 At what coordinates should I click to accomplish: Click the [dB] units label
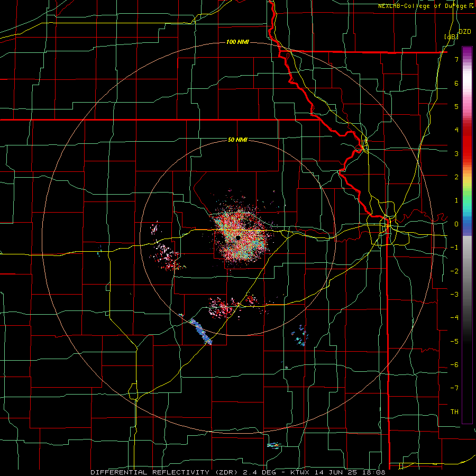[452, 36]
